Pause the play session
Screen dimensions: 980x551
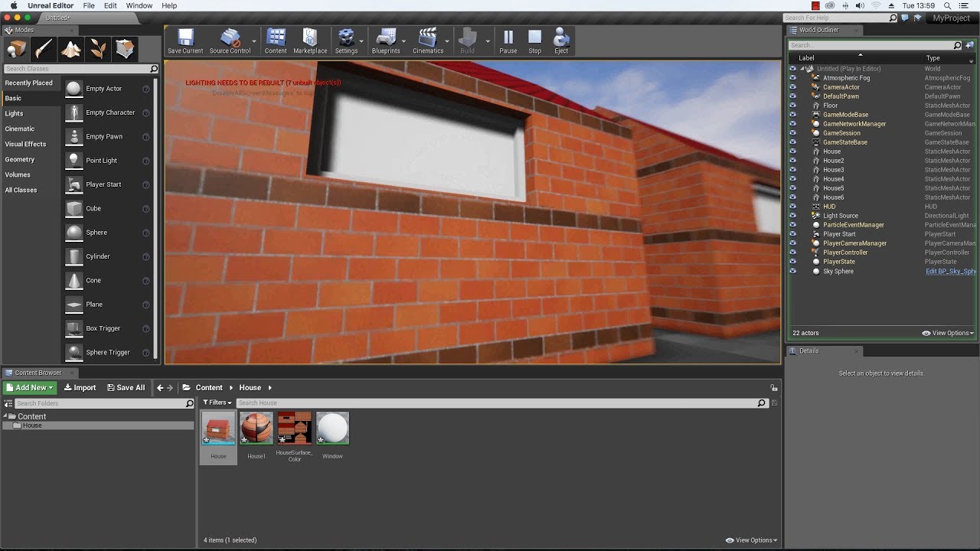point(508,37)
